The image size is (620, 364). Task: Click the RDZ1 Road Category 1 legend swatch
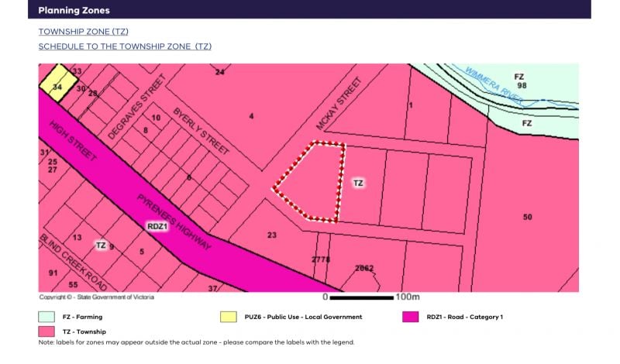click(411, 317)
